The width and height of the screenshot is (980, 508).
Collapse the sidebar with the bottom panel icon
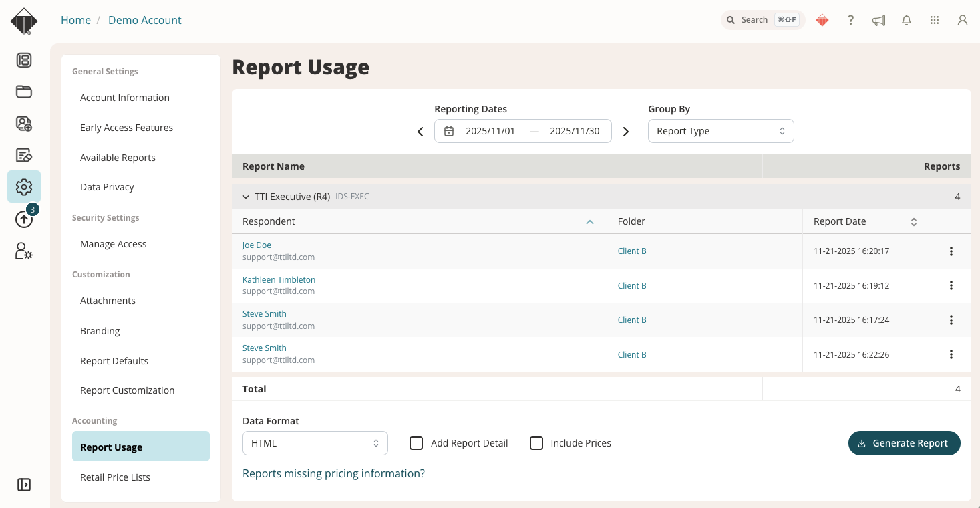(24, 485)
